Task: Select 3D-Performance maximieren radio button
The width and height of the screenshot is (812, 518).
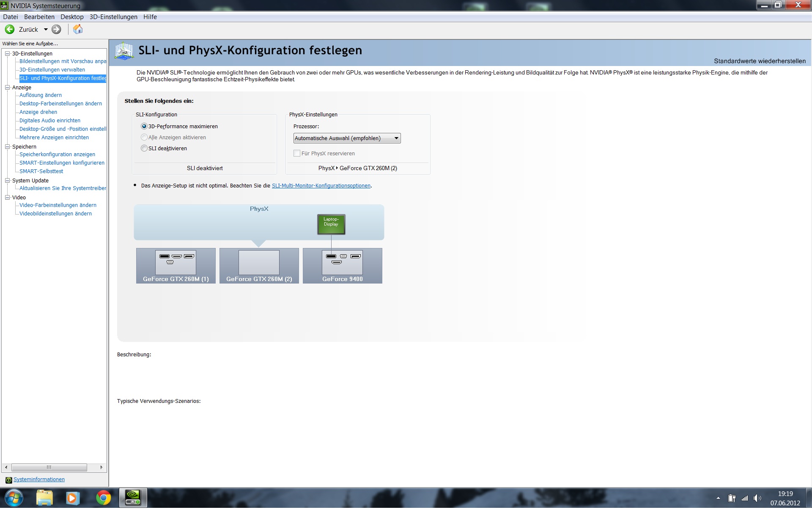Action: coord(144,126)
